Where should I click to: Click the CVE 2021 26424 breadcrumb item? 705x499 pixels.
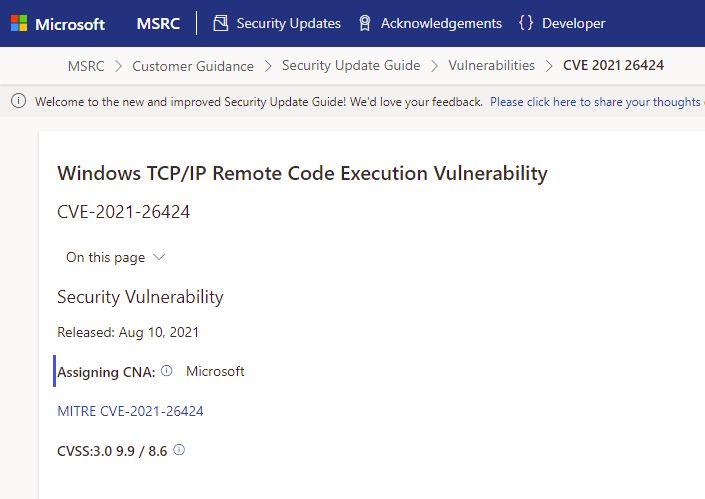point(613,66)
